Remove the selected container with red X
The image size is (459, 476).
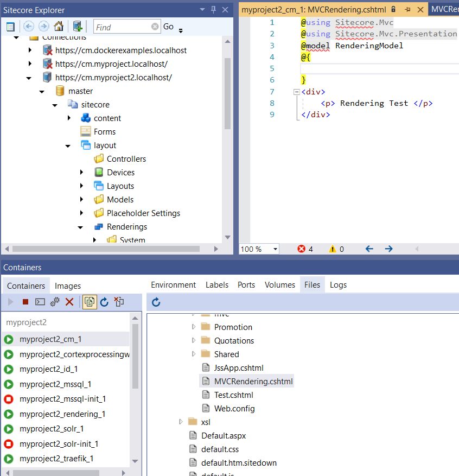[x=69, y=302]
